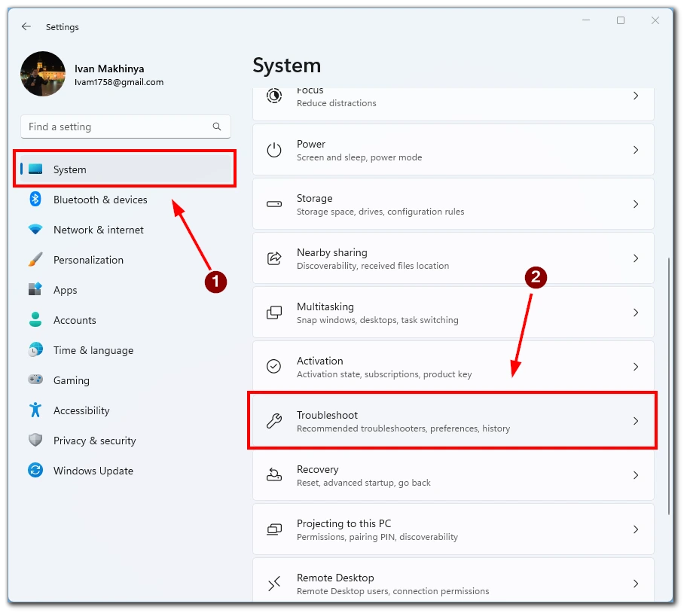The image size is (687, 616).
Task: Click the Troubleshoot wrench icon
Action: (x=274, y=421)
